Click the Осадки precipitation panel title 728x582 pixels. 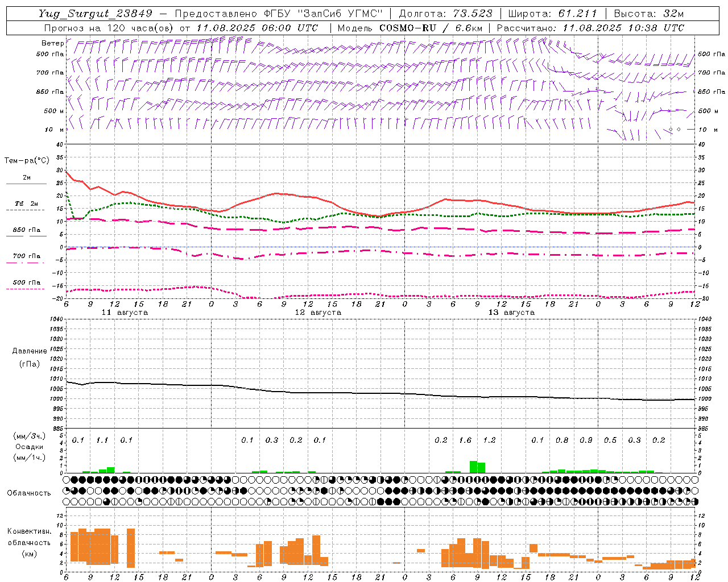(29, 447)
